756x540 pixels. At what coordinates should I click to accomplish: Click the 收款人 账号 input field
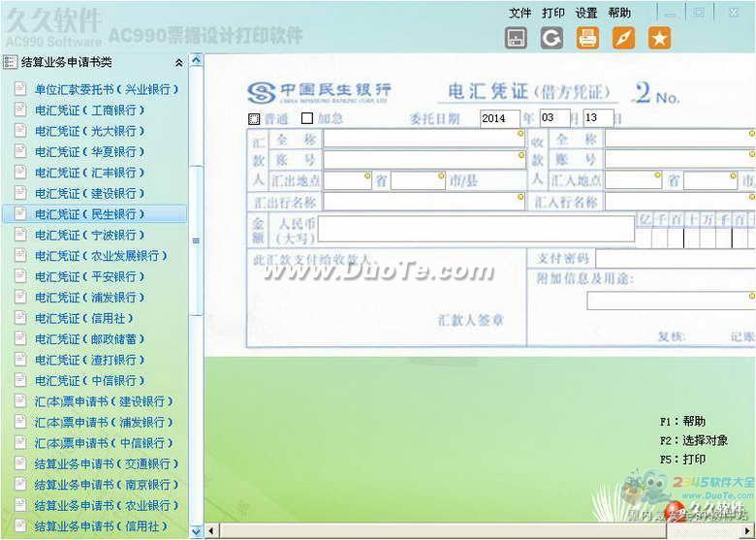coord(680,159)
